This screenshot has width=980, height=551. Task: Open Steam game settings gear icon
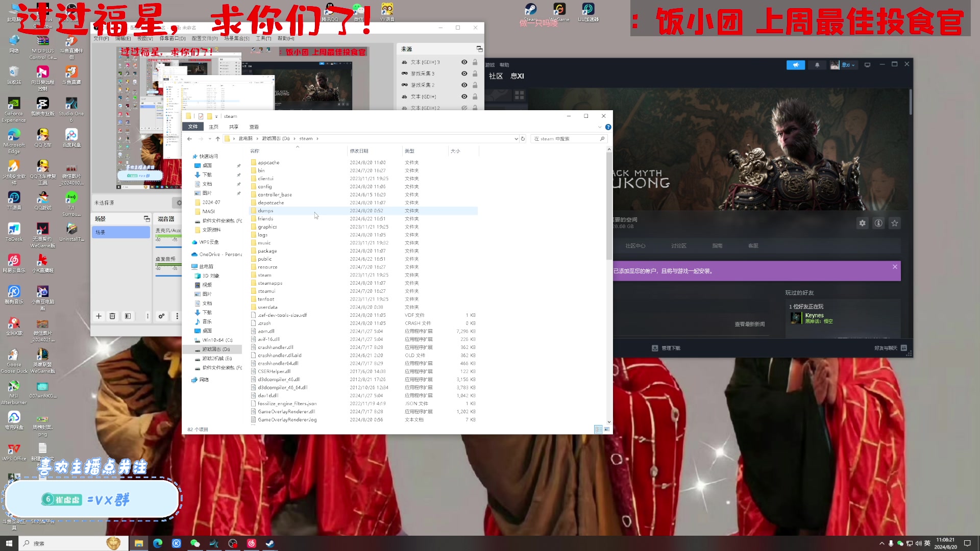(x=862, y=223)
